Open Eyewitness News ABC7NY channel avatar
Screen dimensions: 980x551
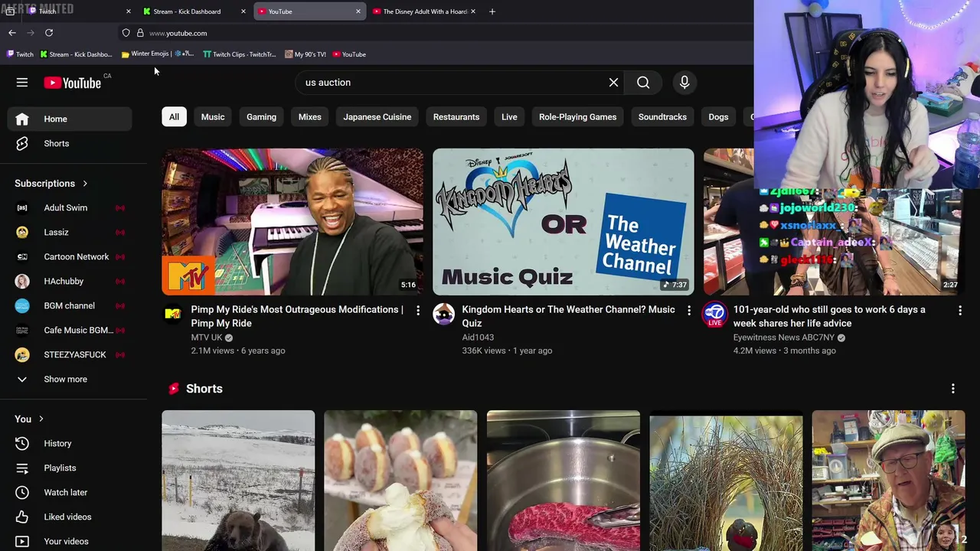pos(714,314)
